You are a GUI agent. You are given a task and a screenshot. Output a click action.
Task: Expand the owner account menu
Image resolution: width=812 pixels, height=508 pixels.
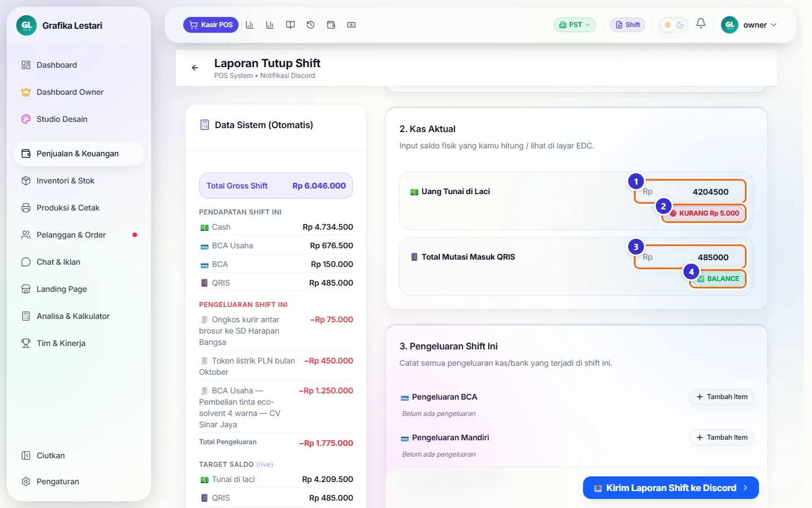(x=749, y=25)
